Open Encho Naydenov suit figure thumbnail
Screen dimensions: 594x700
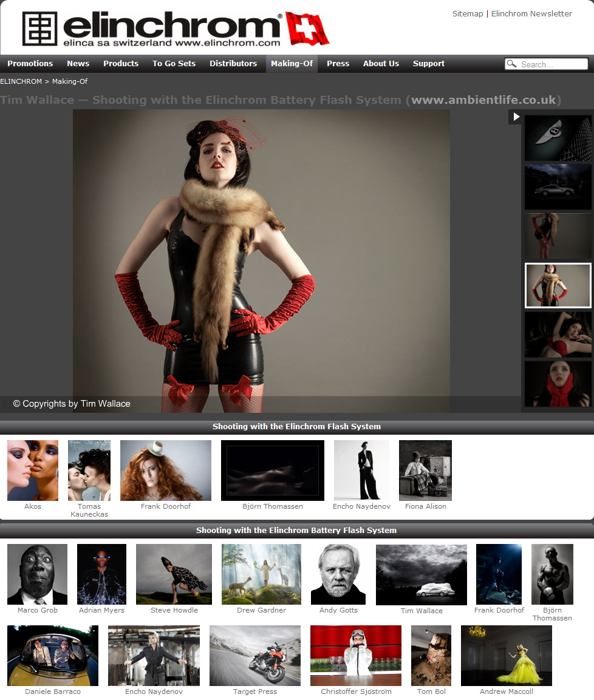point(361,470)
